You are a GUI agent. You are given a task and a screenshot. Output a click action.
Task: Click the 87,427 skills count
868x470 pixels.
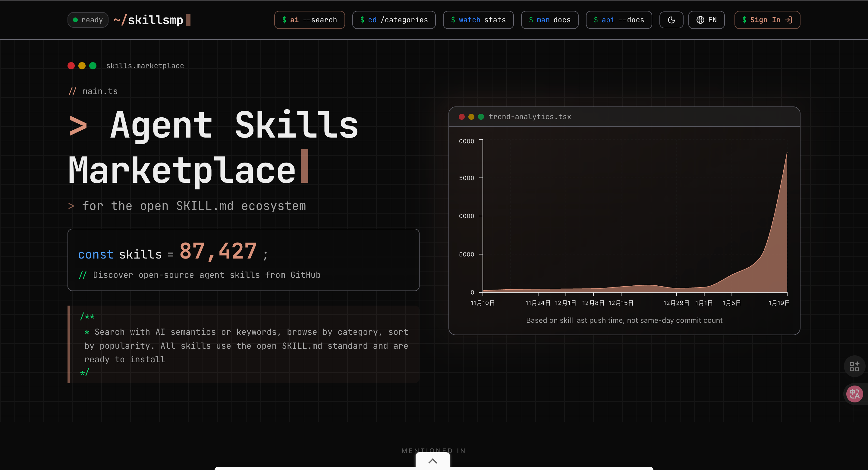(218, 251)
